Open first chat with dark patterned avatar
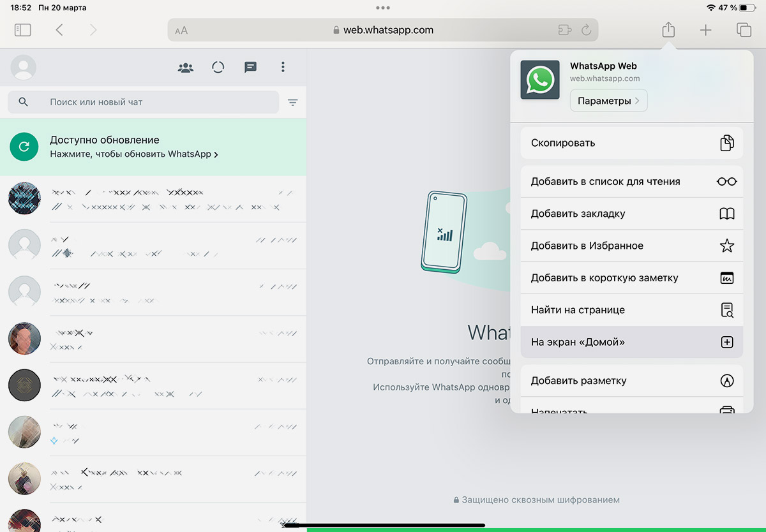 pyautogui.click(x=153, y=198)
